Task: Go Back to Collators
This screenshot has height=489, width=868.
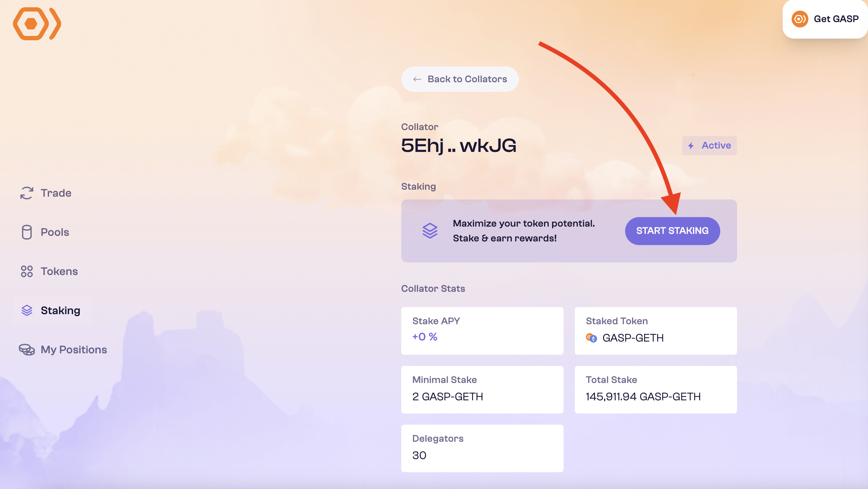Action: (460, 79)
